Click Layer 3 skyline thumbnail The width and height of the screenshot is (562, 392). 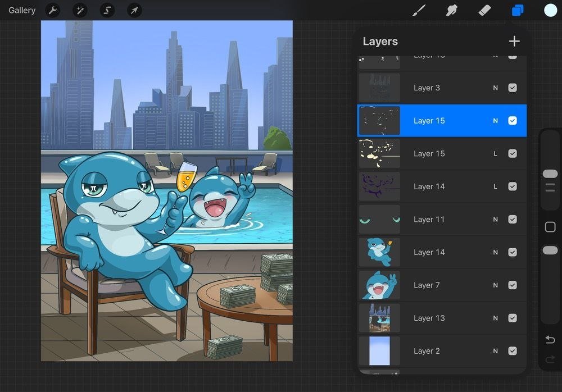coord(379,88)
